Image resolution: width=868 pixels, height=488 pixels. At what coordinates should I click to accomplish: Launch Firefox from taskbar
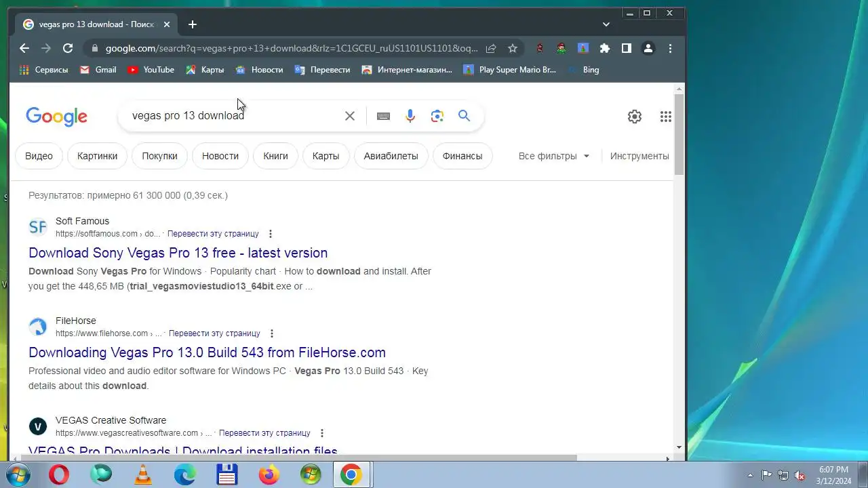click(x=269, y=475)
